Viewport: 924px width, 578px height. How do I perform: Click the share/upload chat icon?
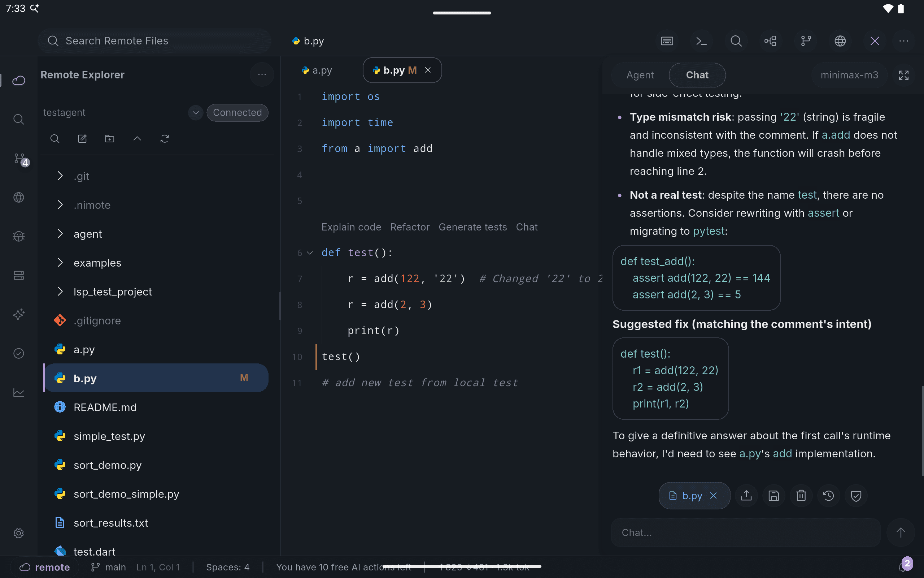click(746, 496)
